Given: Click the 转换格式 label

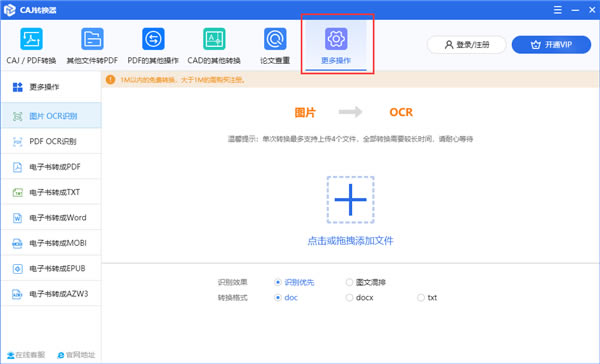Looking at the screenshot, I should point(233,297).
